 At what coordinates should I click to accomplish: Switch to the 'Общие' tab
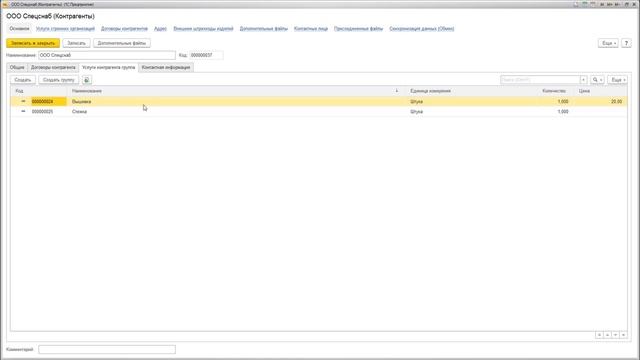coord(17,67)
